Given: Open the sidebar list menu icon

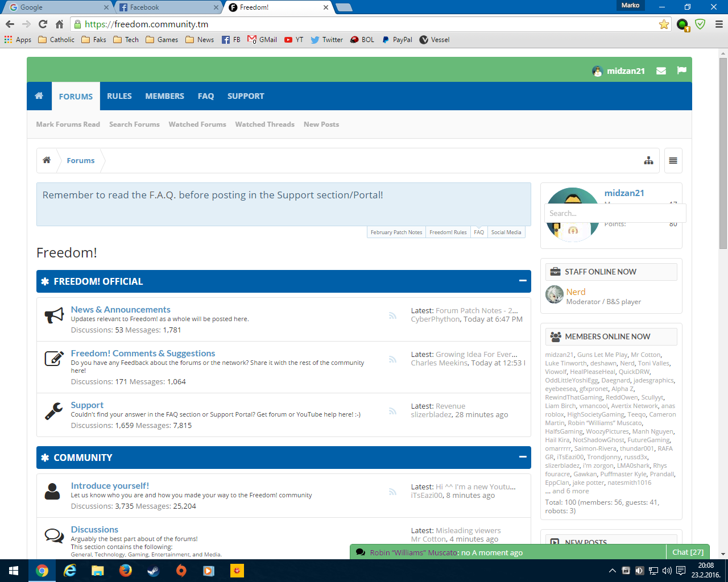Looking at the screenshot, I should [x=673, y=161].
